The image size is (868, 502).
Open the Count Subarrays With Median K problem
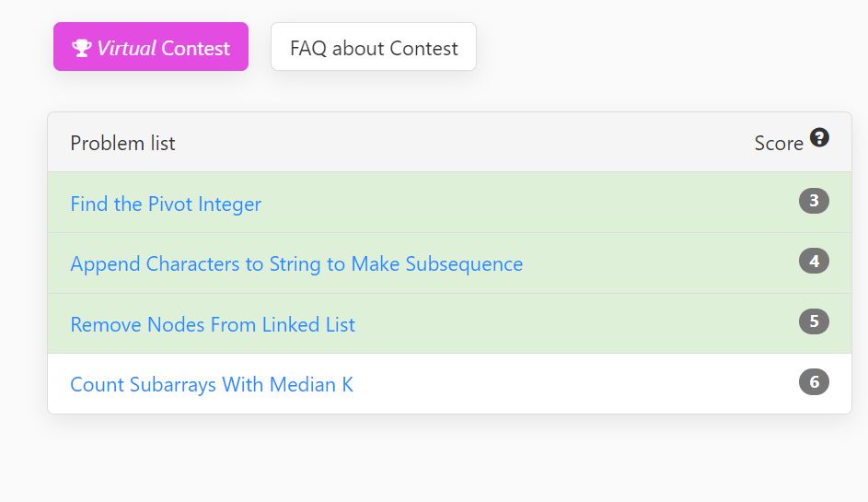pyautogui.click(x=212, y=384)
